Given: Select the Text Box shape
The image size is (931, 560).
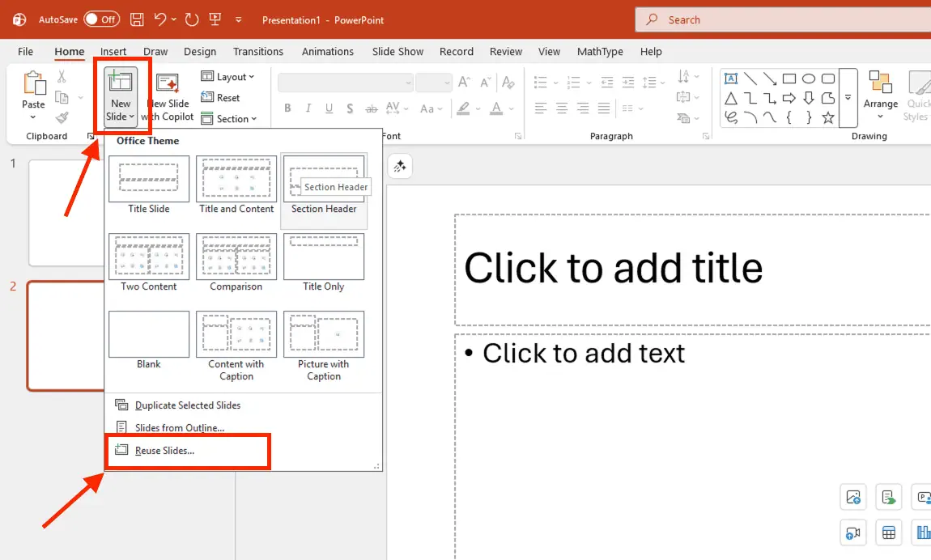Looking at the screenshot, I should click(x=731, y=78).
